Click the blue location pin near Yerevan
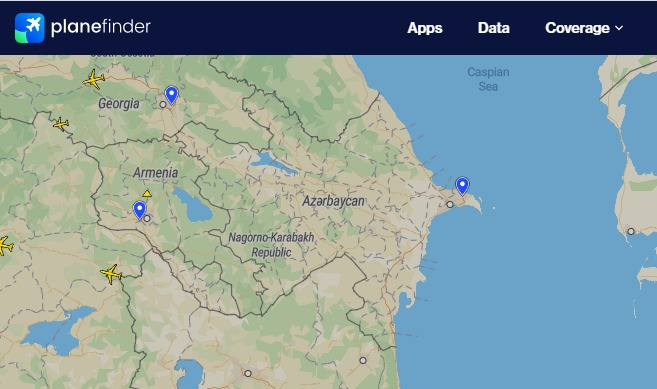Screen dimensions: 657x389 click(140, 210)
